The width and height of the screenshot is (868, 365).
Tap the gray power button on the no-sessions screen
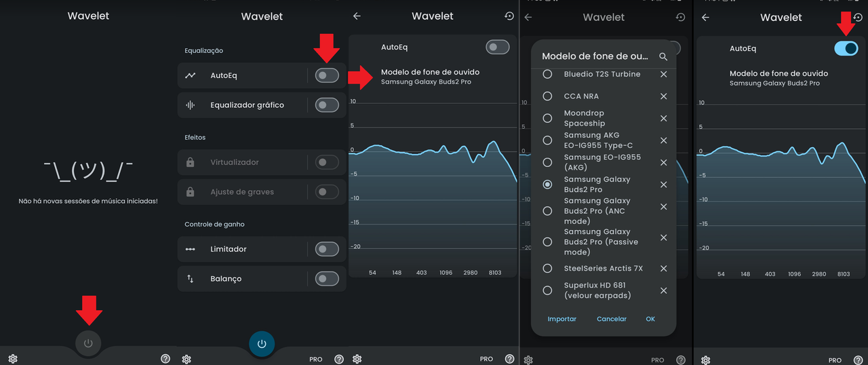click(88, 343)
